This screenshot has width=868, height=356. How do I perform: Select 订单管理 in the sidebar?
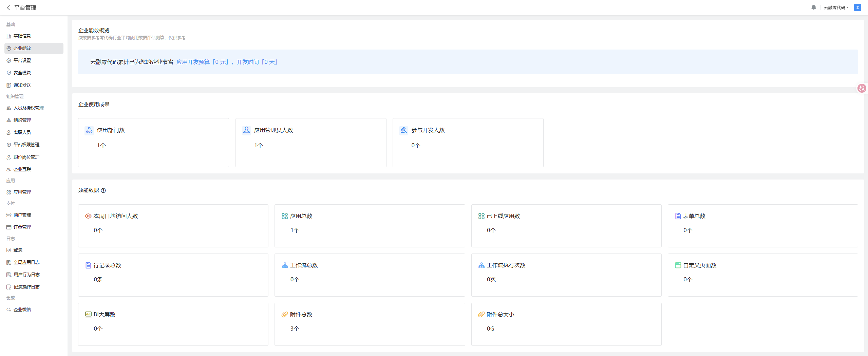[22, 227]
